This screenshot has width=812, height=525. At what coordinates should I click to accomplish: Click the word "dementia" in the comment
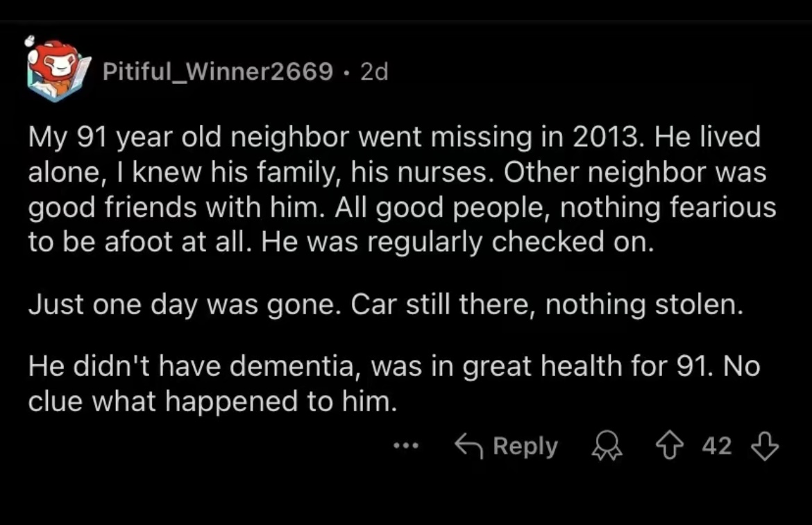(294, 366)
